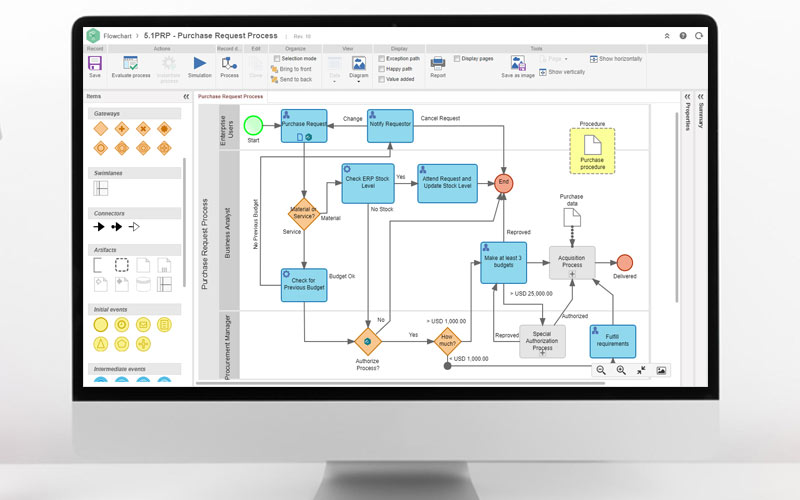The width and height of the screenshot is (800, 500).
Task: Select the Swimlanes shape in Items panel
Action: (100, 187)
